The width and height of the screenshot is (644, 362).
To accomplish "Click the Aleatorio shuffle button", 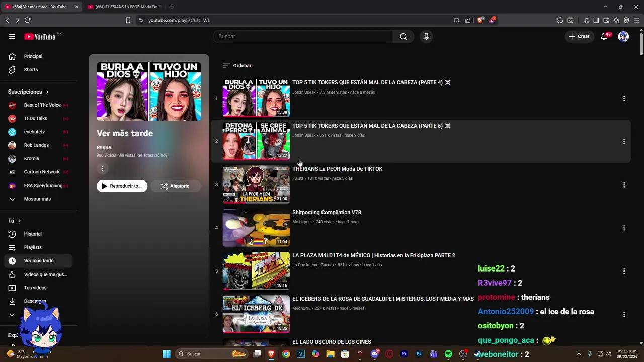I will (175, 186).
